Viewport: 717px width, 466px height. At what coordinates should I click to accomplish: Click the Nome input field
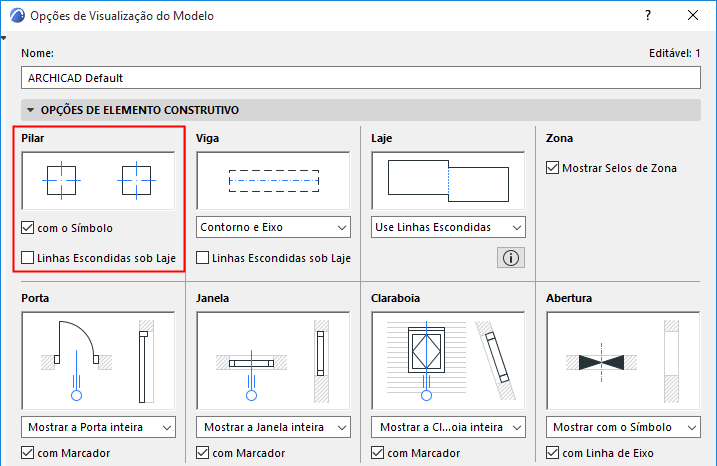pos(360,77)
